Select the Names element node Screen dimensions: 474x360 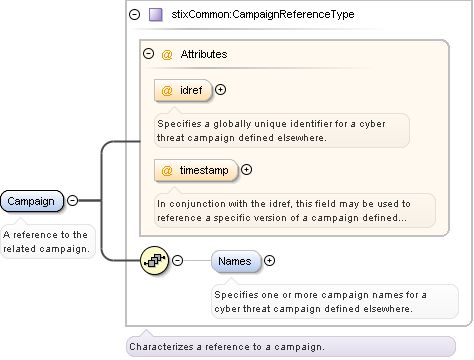point(236,261)
